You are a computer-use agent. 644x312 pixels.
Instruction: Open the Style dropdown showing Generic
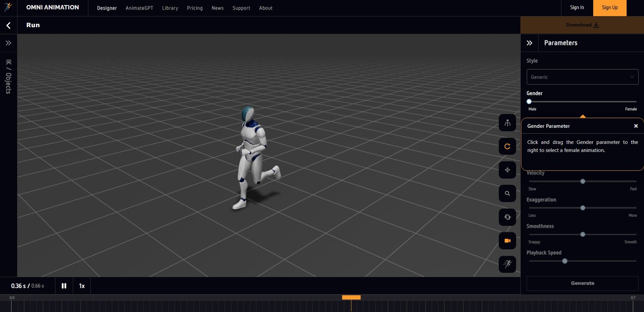click(582, 77)
